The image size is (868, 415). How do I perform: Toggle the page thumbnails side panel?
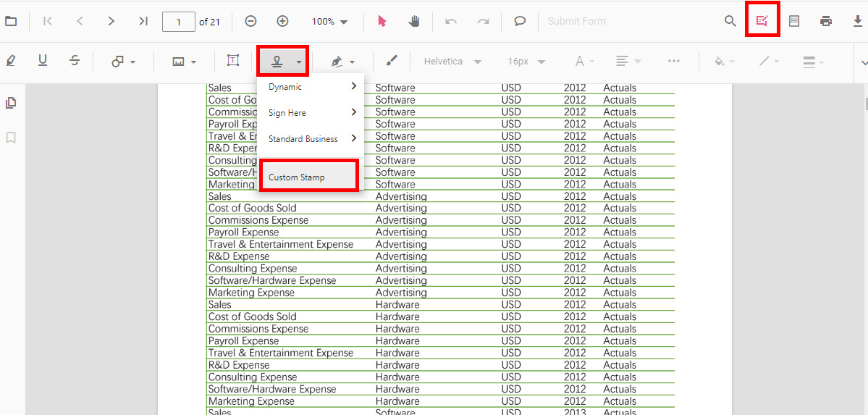click(11, 103)
